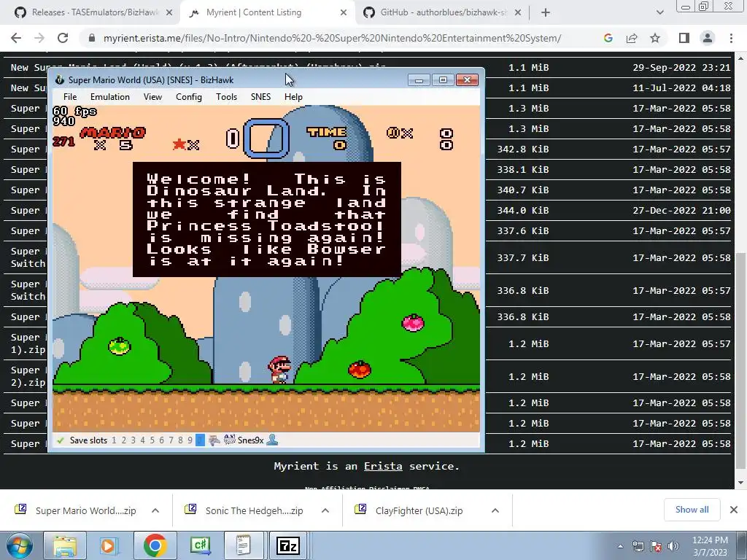747x560 pixels.
Task: Close the Releases TASEmulators tab
Action: point(169,13)
